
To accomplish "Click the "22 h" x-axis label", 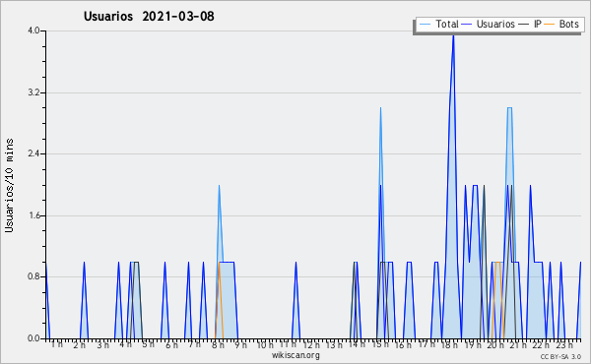I will point(542,344).
